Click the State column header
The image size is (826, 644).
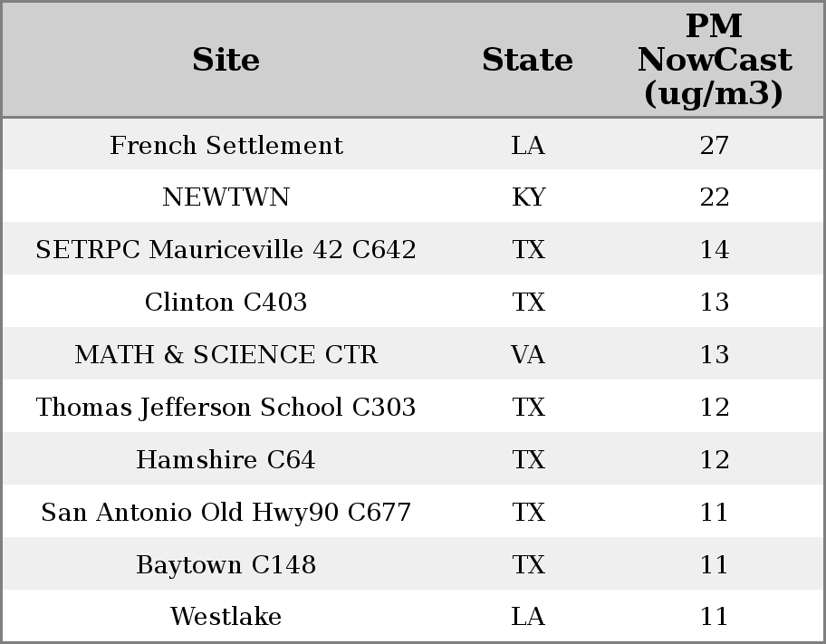tap(527, 60)
